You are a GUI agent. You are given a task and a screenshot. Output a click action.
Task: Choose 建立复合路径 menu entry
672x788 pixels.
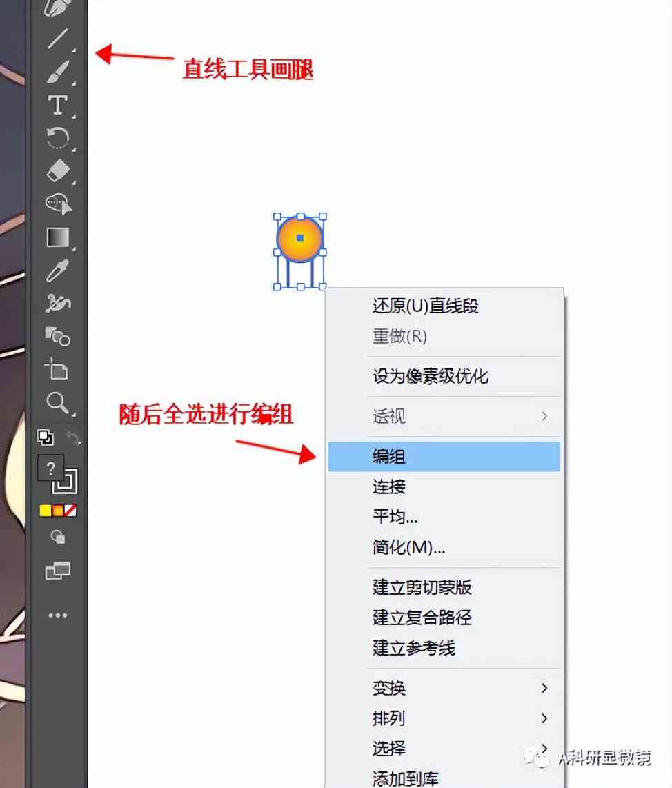[x=444, y=617]
